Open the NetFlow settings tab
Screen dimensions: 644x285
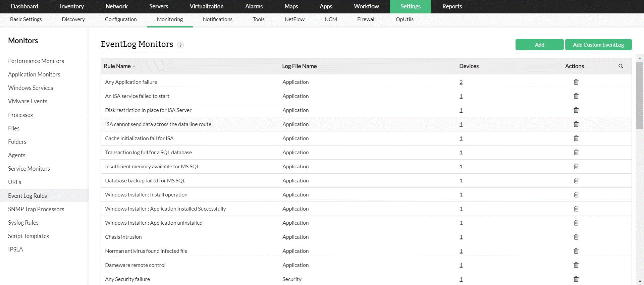294,19
